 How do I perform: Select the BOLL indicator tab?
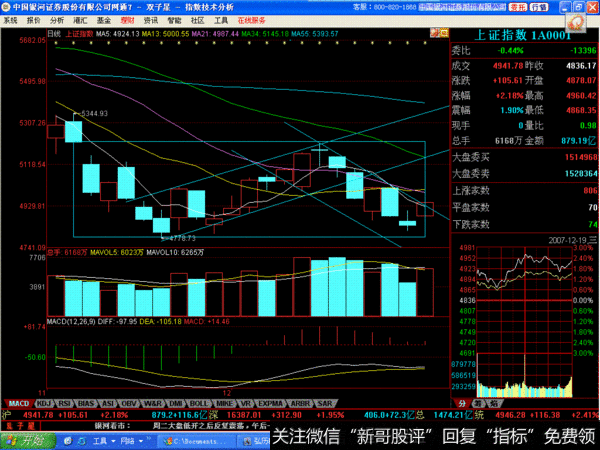pyautogui.click(x=199, y=403)
